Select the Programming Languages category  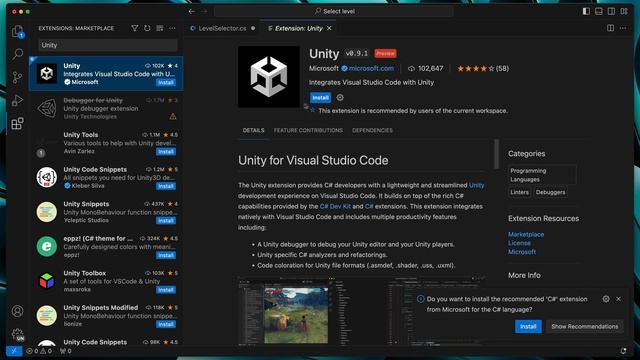click(x=542, y=175)
